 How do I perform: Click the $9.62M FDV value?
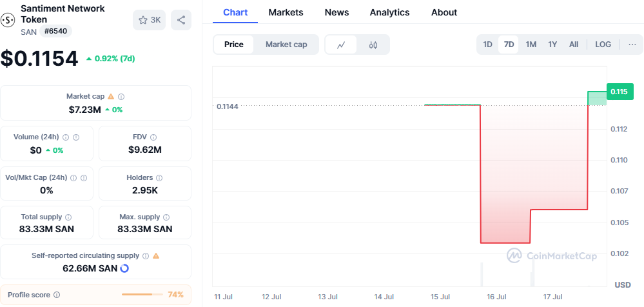pos(145,150)
